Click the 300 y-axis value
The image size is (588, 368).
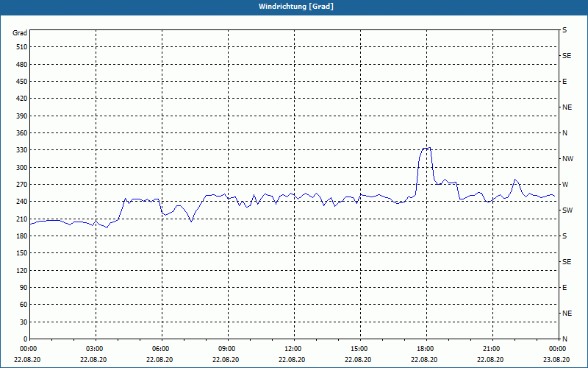pos(21,168)
